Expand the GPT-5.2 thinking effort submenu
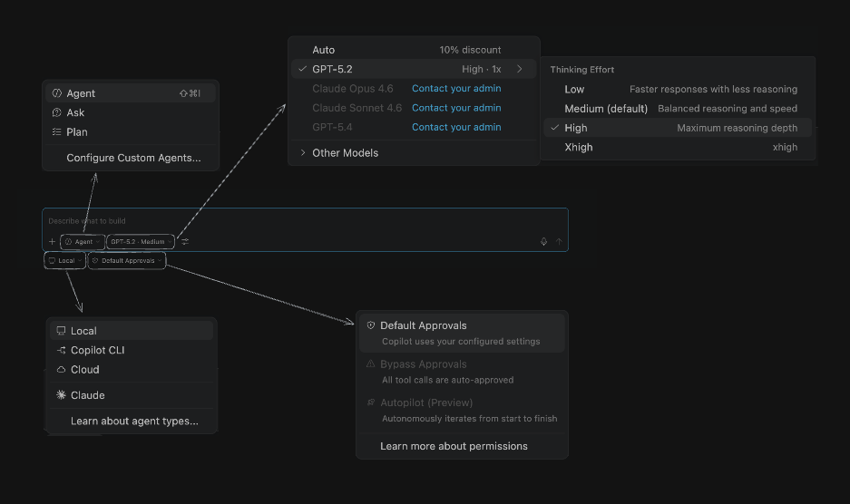This screenshot has height=504, width=850. tap(519, 69)
